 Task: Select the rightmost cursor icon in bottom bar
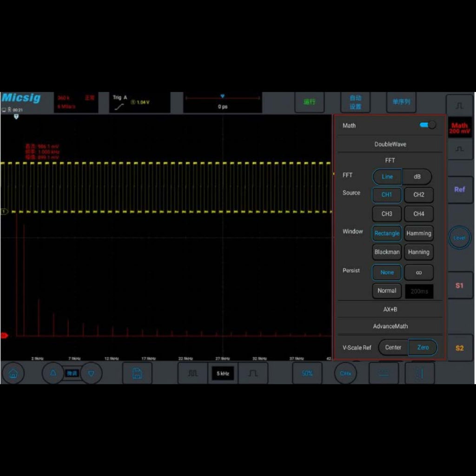(x=420, y=373)
